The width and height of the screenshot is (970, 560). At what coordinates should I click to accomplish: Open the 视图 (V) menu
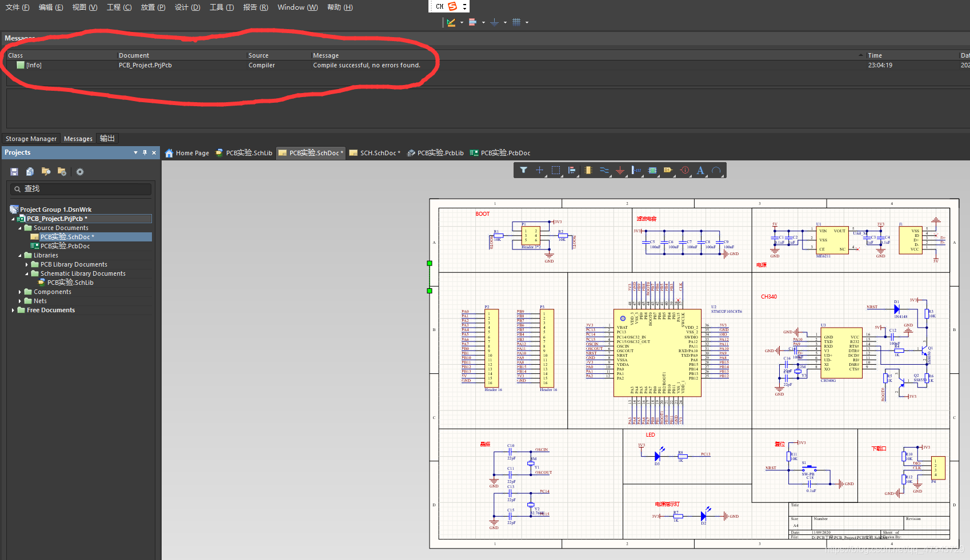[x=85, y=7]
